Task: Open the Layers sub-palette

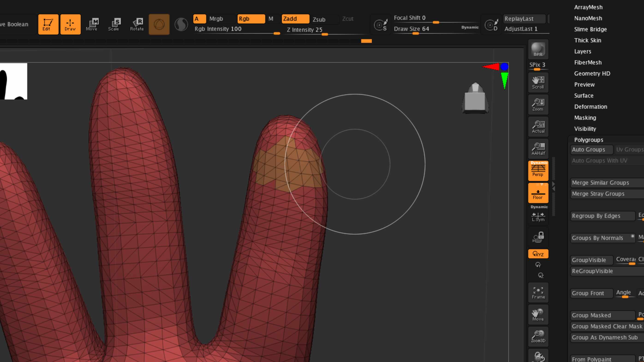Action: coord(582,51)
